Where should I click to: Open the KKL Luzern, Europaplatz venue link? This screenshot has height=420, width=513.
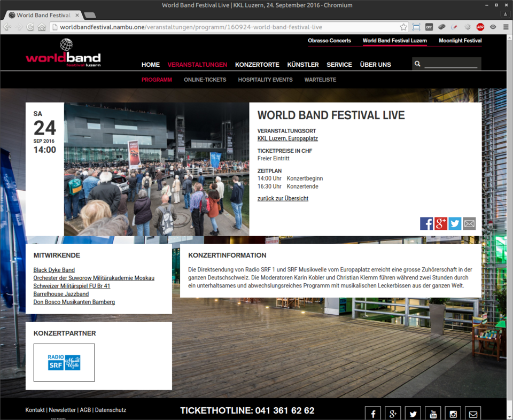287,138
